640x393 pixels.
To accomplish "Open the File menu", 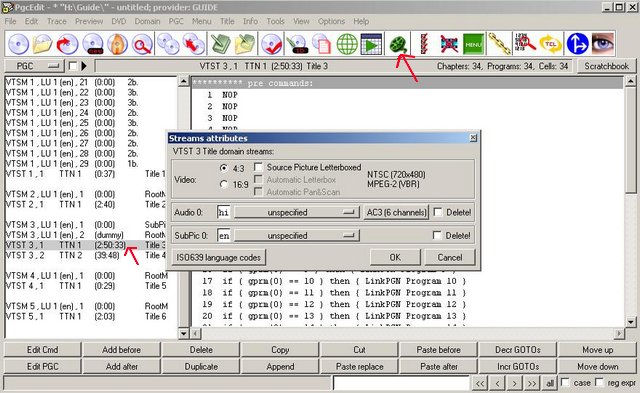I will coord(11,21).
